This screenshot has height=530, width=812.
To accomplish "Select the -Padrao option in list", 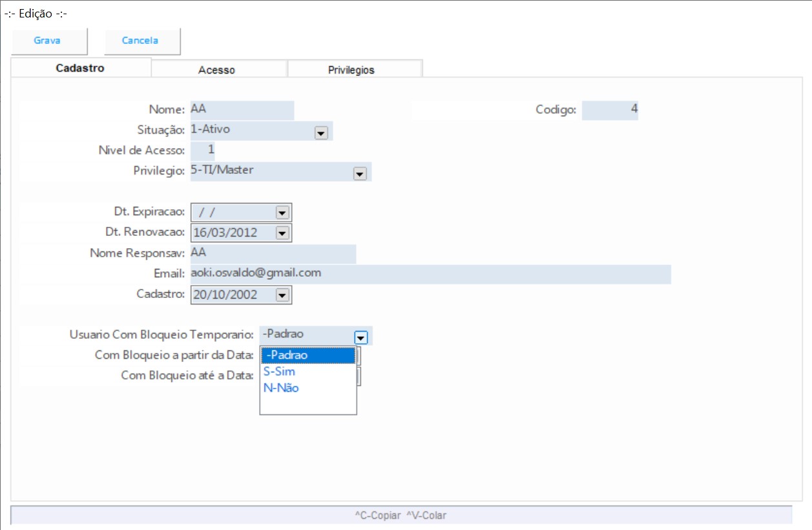I will click(x=307, y=355).
